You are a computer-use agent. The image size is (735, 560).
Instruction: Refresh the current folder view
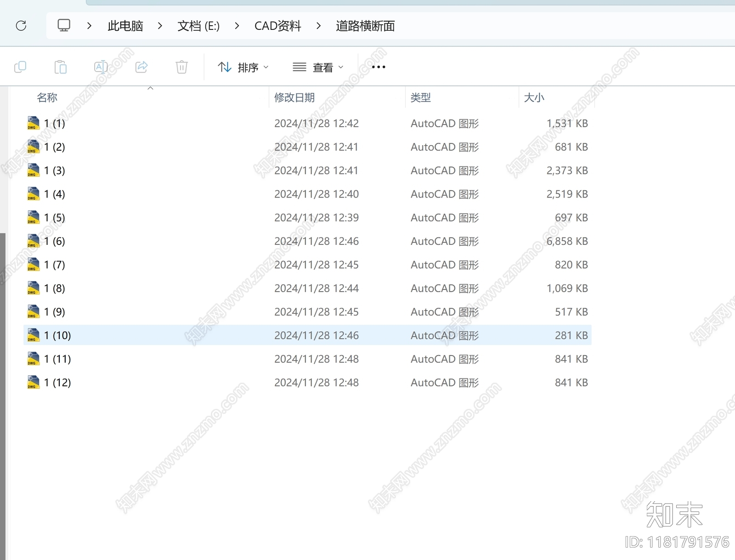[x=21, y=26]
